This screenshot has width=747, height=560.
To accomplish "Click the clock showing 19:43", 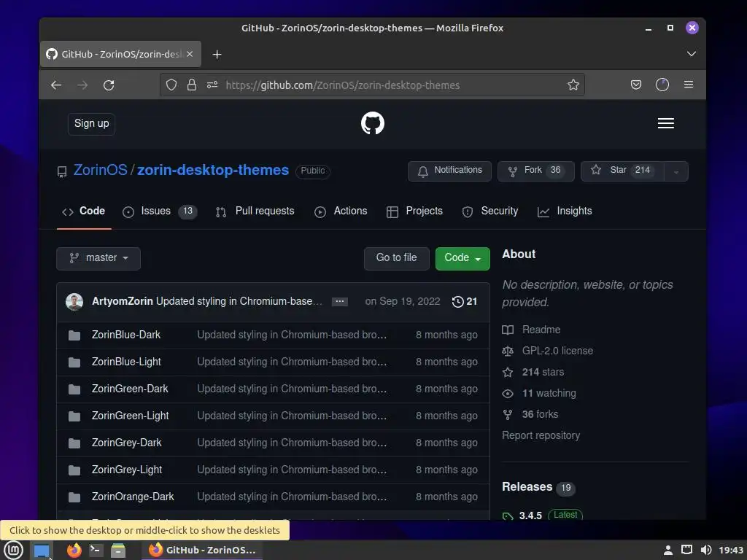I will coord(731,550).
